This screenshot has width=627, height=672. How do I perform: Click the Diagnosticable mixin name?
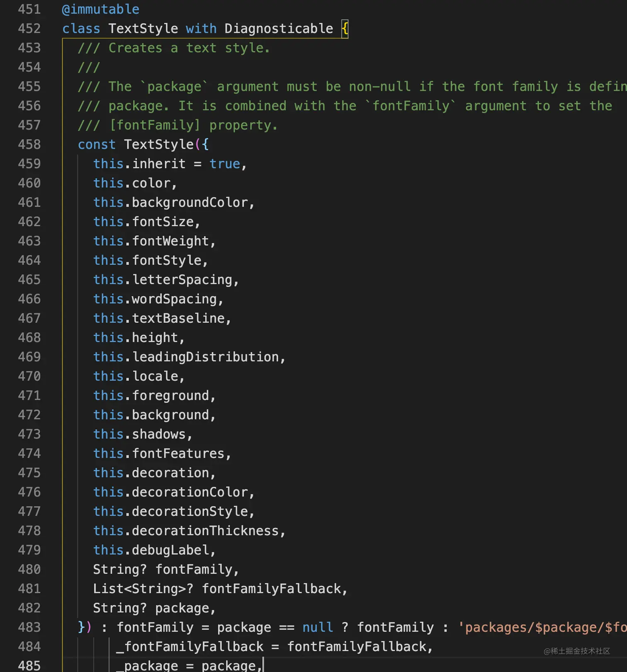[279, 29]
